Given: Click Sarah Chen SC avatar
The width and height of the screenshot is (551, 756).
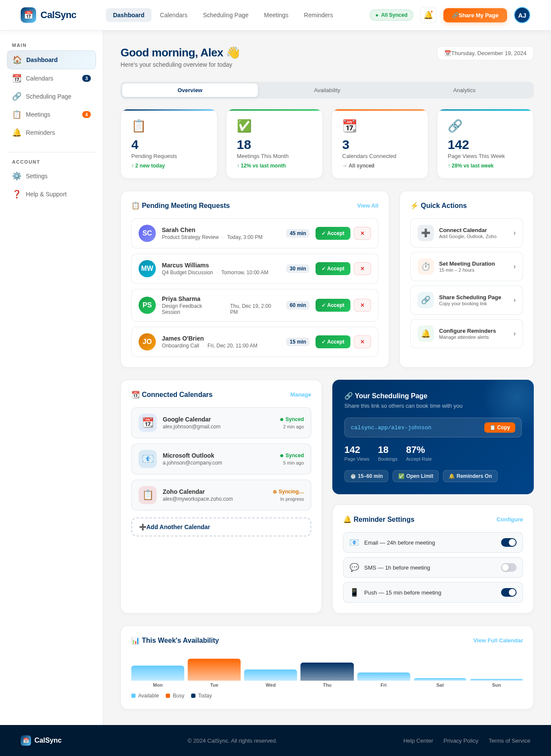Looking at the screenshot, I should point(147,233).
